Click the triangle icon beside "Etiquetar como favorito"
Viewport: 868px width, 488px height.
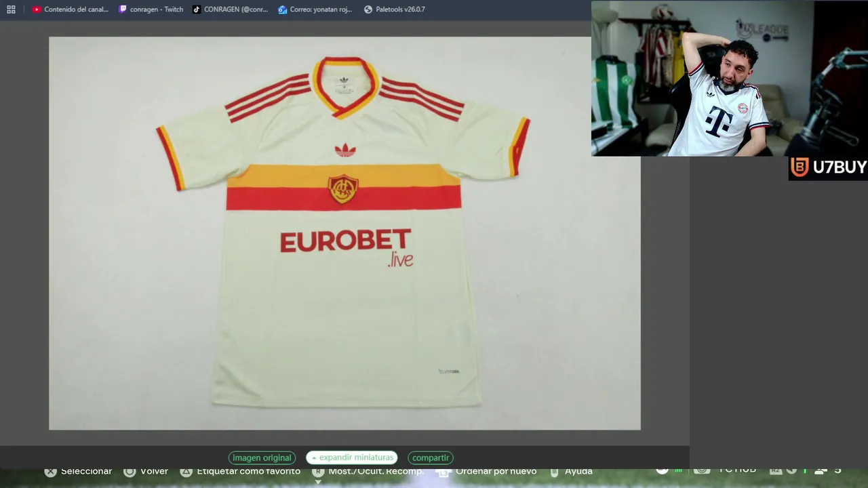pos(186,471)
